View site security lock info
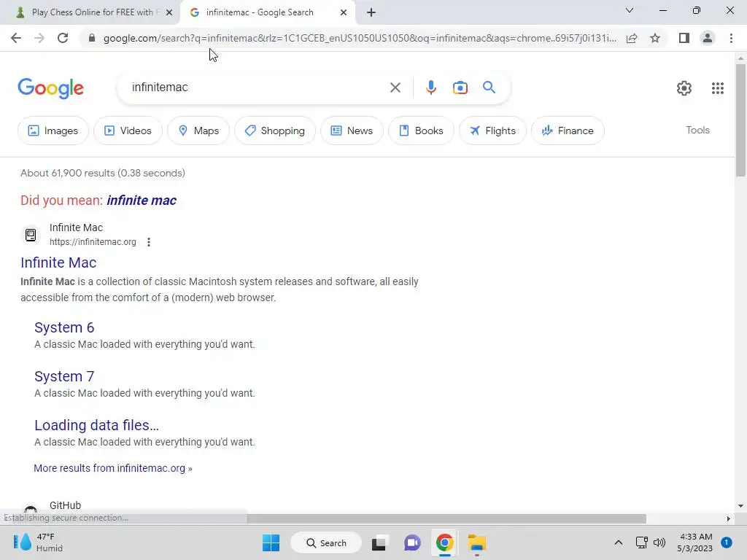Screen dimensions: 747x560 point(92,38)
